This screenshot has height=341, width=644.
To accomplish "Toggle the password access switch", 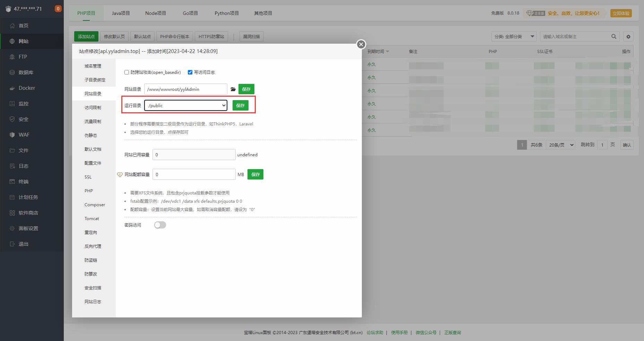I will (x=160, y=225).
